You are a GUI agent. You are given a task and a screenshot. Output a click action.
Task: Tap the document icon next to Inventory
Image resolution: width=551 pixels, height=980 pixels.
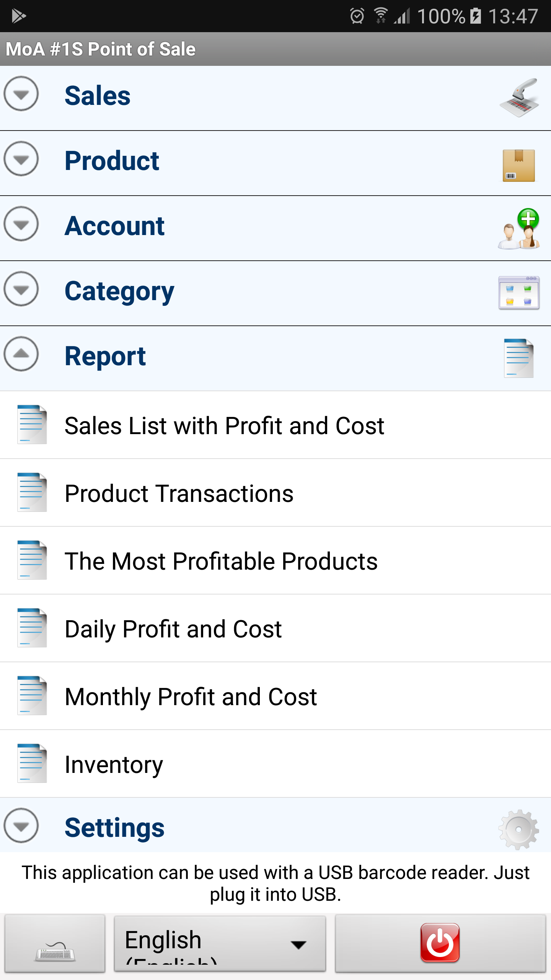point(32,763)
